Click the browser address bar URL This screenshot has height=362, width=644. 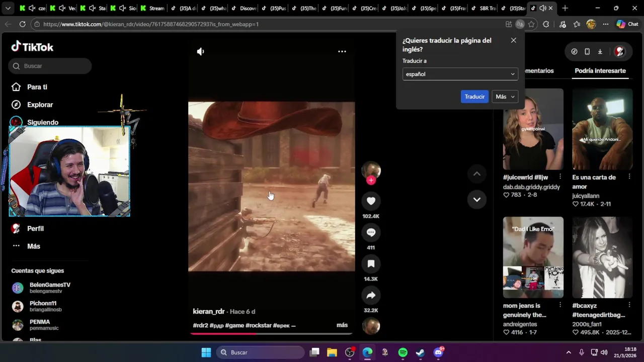[151, 24]
